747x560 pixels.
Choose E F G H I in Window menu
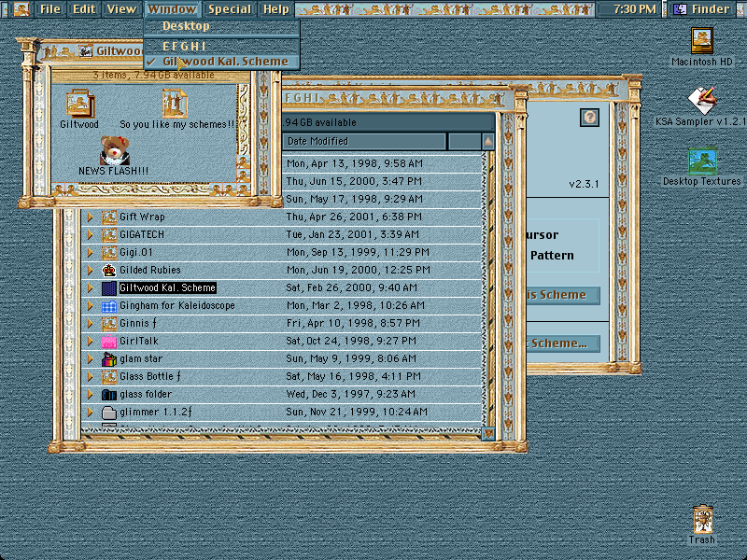[222, 46]
